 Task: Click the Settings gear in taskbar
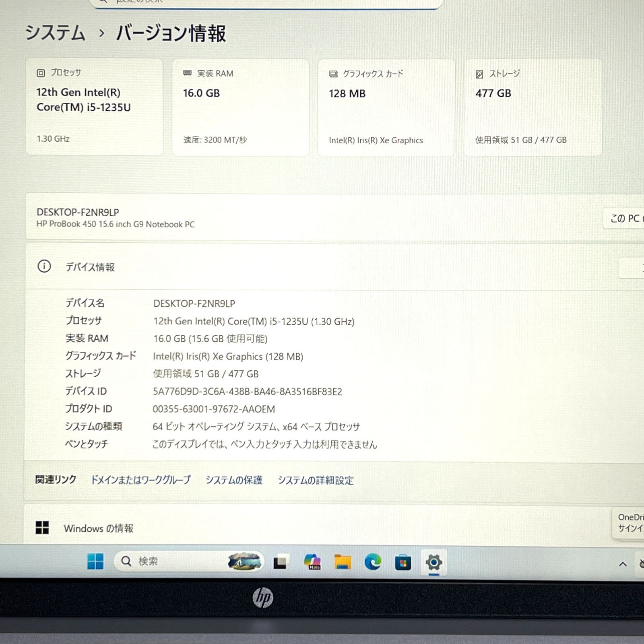(433, 562)
